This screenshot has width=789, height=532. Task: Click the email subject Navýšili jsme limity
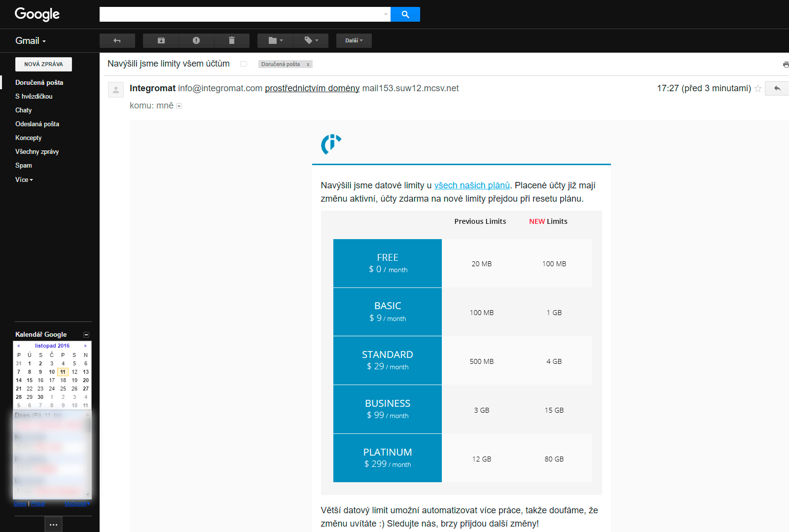click(169, 64)
